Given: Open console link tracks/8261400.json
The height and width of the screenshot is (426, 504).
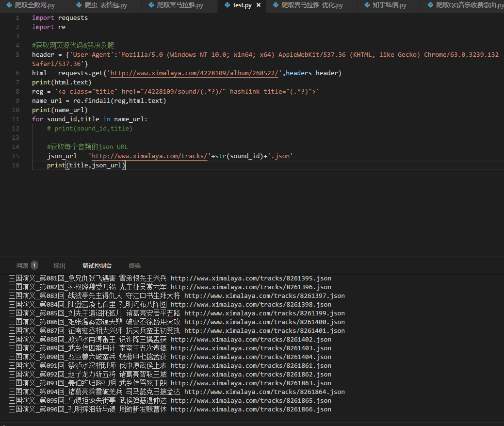Looking at the screenshot, I should [x=264, y=322].
